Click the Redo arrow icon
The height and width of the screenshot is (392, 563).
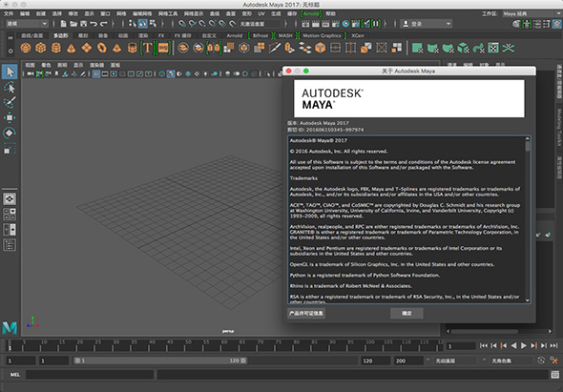104,24
